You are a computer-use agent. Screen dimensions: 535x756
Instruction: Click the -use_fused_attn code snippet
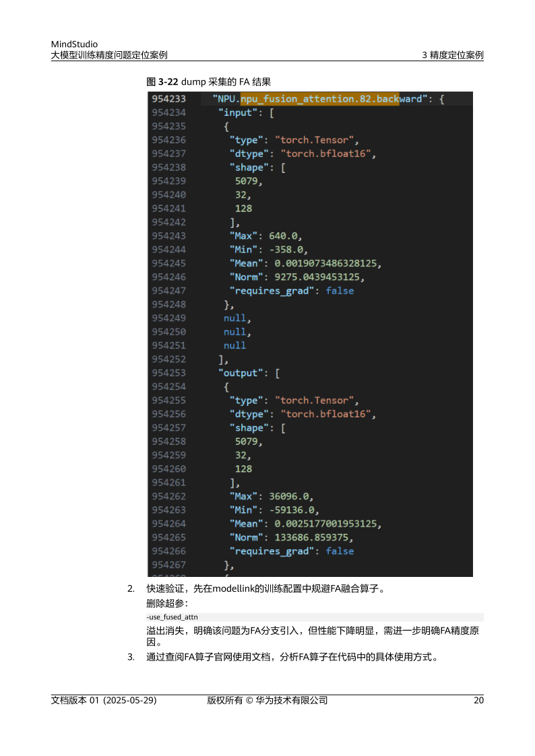click(x=172, y=617)
